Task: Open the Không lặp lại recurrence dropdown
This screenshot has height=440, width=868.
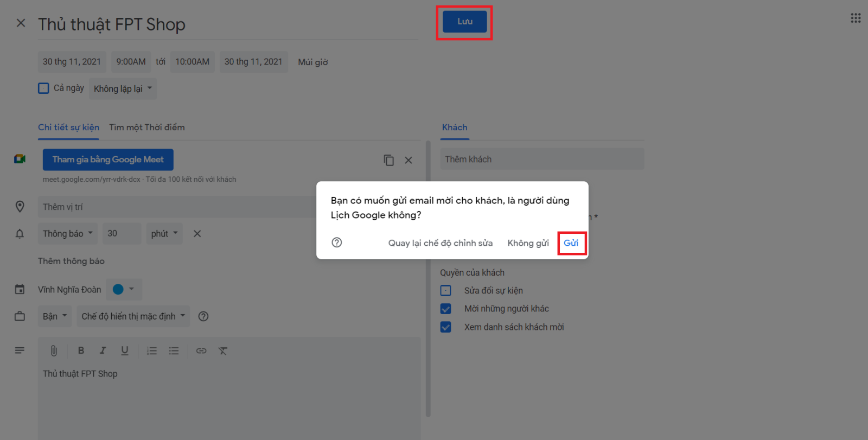Action: tap(123, 88)
